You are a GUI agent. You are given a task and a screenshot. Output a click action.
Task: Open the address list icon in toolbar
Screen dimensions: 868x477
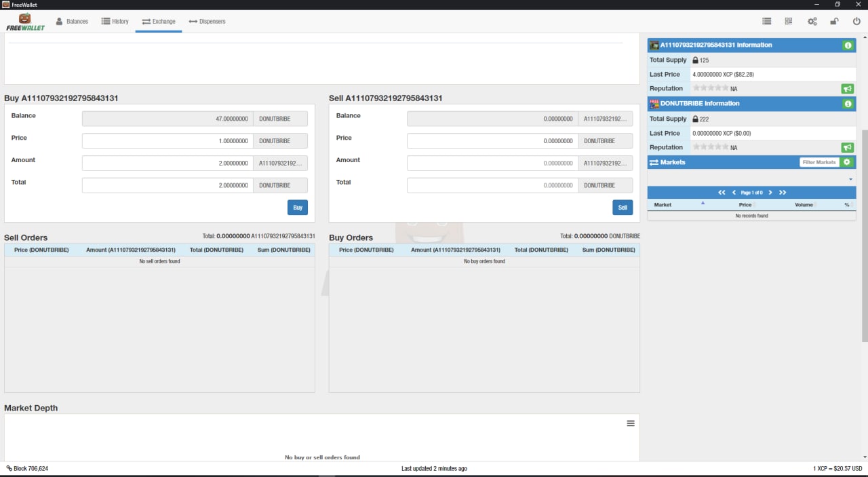click(x=766, y=21)
